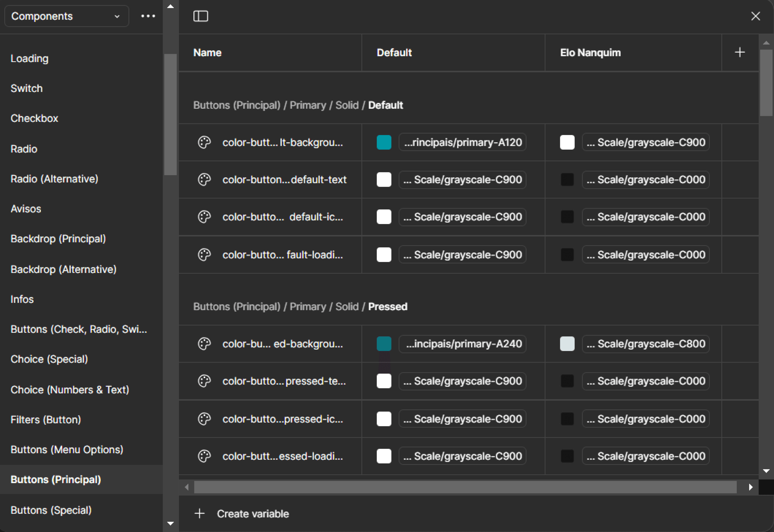Viewport: 774px width, 532px height.
Task: Select the Checkbox group in sidebar
Action: [x=34, y=118]
